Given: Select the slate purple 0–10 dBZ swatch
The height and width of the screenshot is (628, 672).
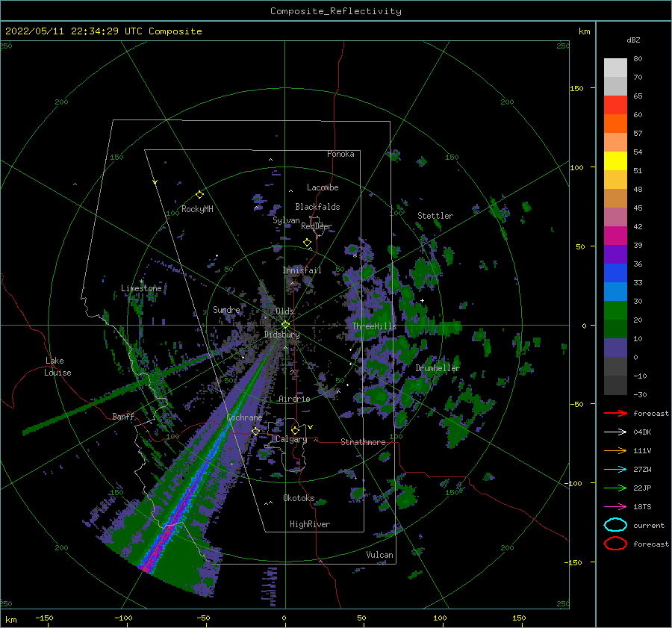Looking at the screenshot, I should click(x=615, y=348).
